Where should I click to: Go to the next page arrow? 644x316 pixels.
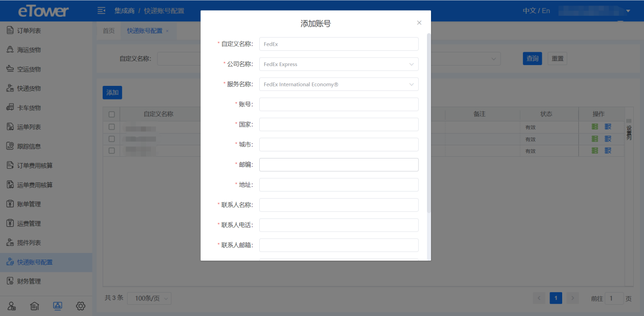[x=573, y=299]
